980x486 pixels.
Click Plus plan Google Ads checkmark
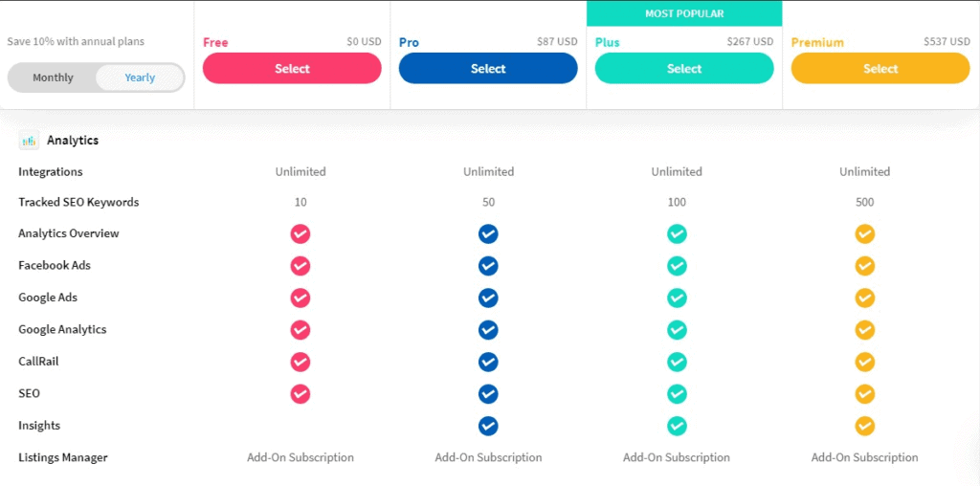(677, 298)
